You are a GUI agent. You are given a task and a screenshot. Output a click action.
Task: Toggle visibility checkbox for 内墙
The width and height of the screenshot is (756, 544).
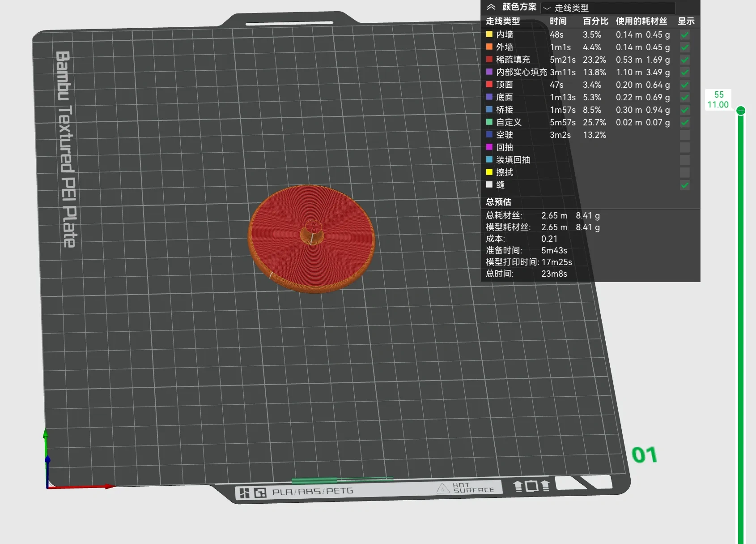[685, 34]
